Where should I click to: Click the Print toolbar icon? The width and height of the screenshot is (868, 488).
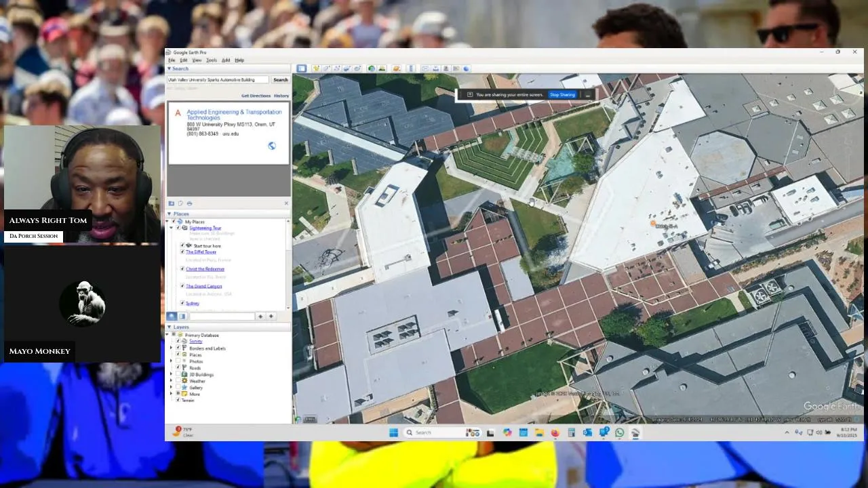[x=435, y=68]
